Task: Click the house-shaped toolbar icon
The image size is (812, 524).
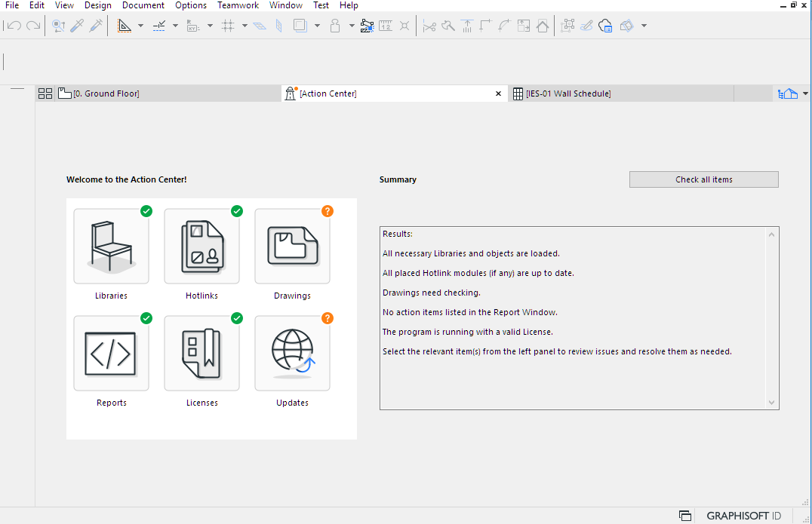Action: click(x=542, y=26)
